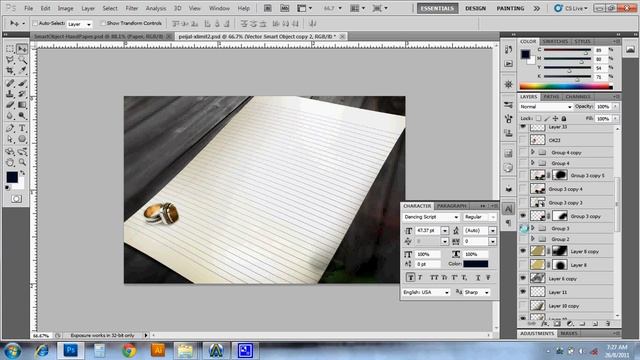The width and height of the screenshot is (640, 360).
Task: Select the Eyedropper tool
Action: click(22, 71)
